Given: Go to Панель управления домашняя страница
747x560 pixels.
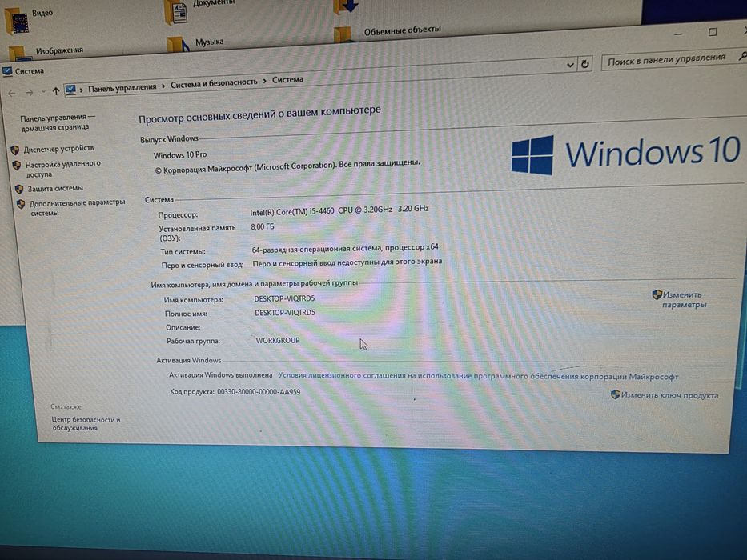Looking at the screenshot, I should 56,122.
